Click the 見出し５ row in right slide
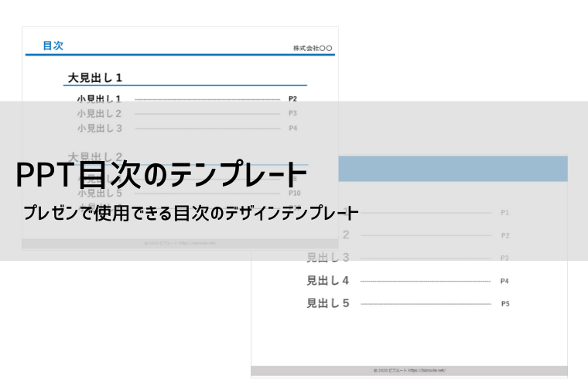588x387 pixels. (408, 303)
